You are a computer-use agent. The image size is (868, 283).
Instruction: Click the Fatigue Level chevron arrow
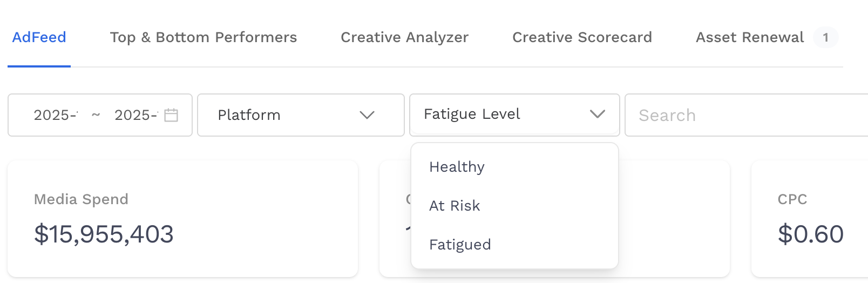point(597,114)
